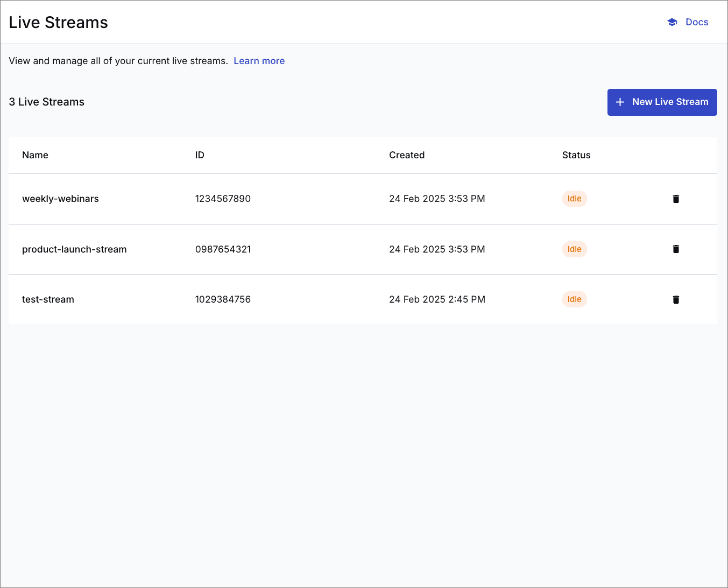Delete the weekly-webinars stream via trash icon
This screenshot has height=588, width=728.
pyautogui.click(x=676, y=199)
